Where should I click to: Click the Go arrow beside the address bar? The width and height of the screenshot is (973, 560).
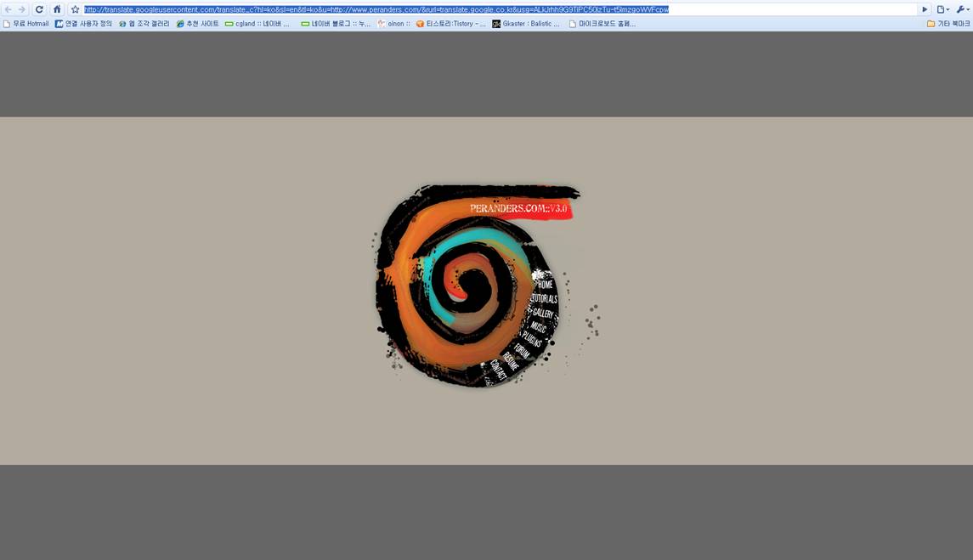coord(925,9)
